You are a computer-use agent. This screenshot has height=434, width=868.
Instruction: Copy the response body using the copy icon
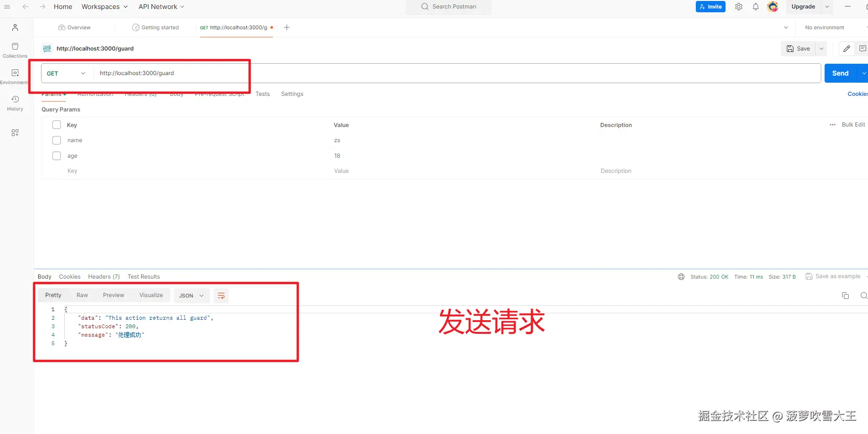pos(845,295)
